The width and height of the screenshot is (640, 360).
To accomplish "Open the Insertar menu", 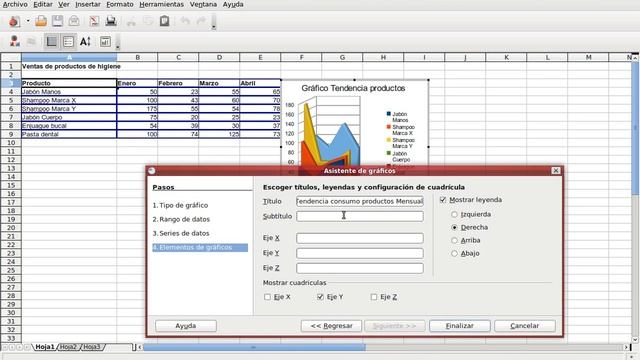I will tap(88, 4).
